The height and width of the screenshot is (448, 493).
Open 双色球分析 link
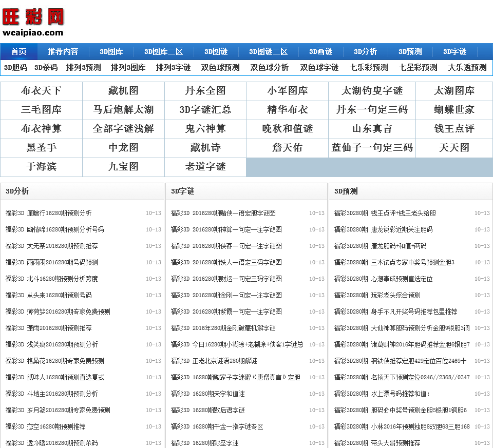point(270,68)
